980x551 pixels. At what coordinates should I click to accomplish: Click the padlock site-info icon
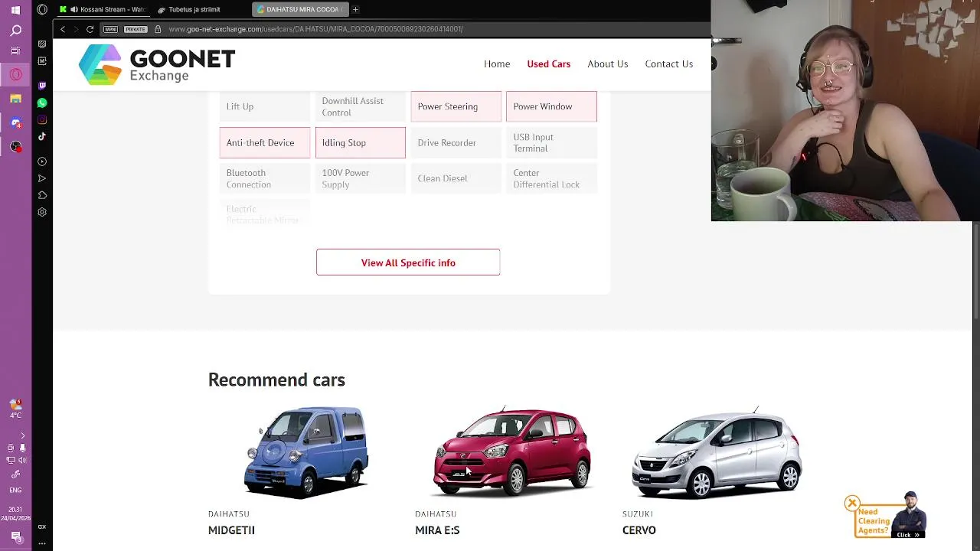click(158, 29)
